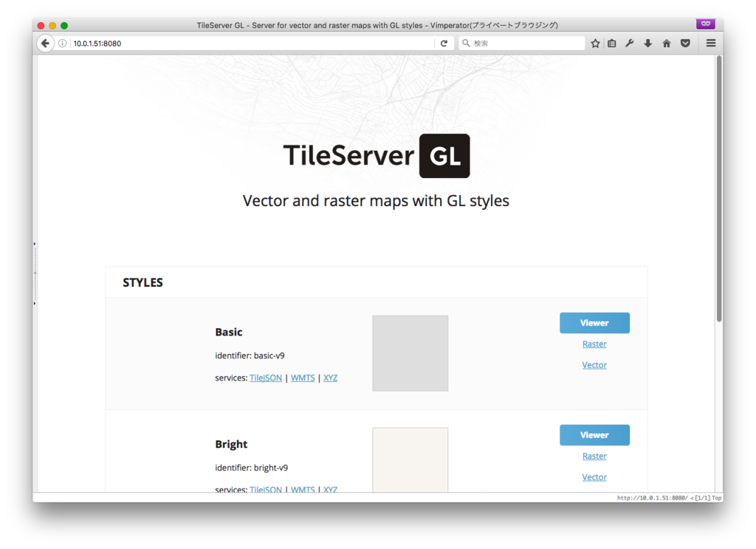Focus the address bar showing 10.0.1.51:8080
Image resolution: width=756 pixels, height=549 pixels.
coord(251,44)
